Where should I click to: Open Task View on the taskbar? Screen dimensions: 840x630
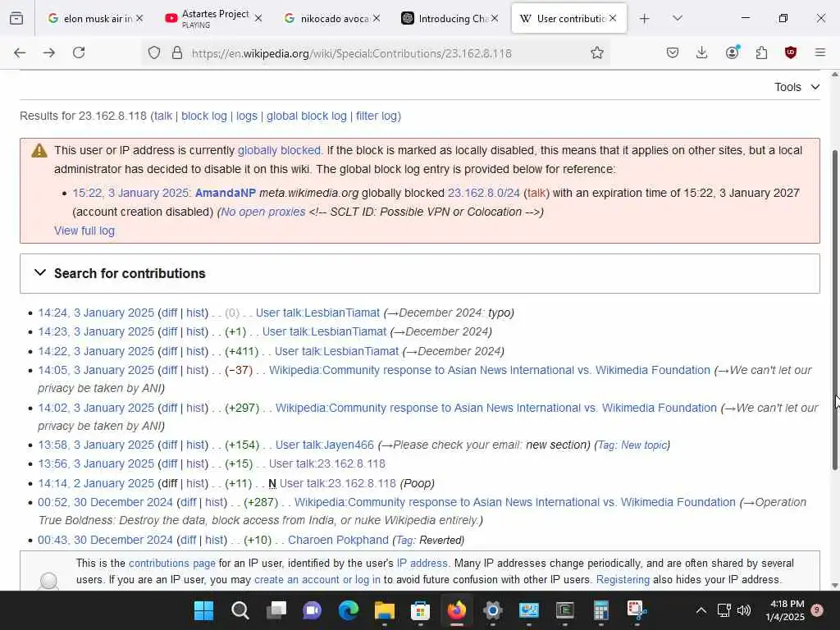pyautogui.click(x=276, y=610)
